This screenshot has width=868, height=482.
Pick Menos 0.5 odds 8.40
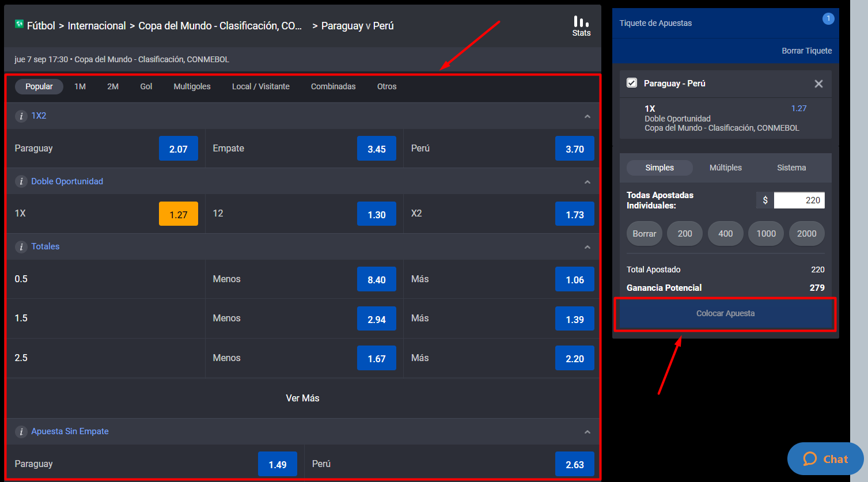click(x=377, y=279)
